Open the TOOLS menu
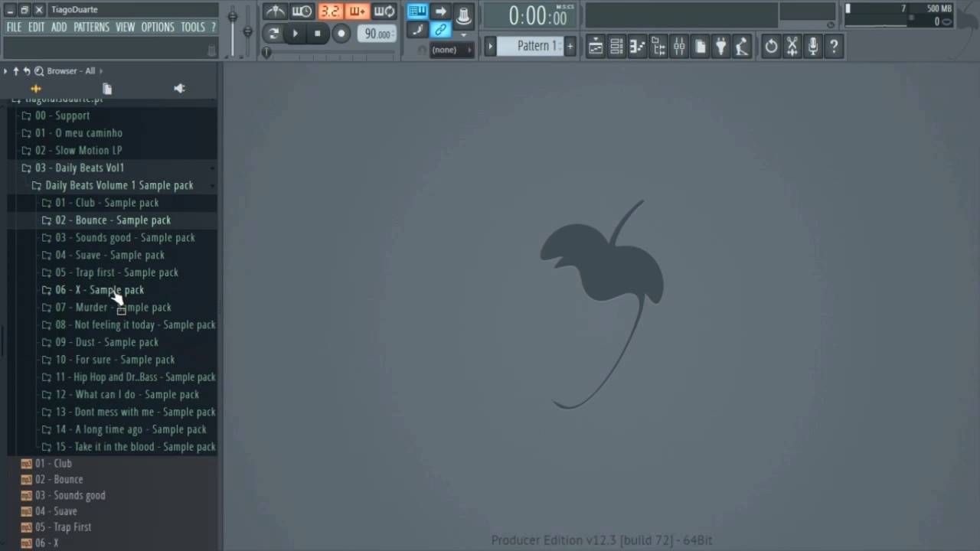The width and height of the screenshot is (980, 551). pos(193,27)
